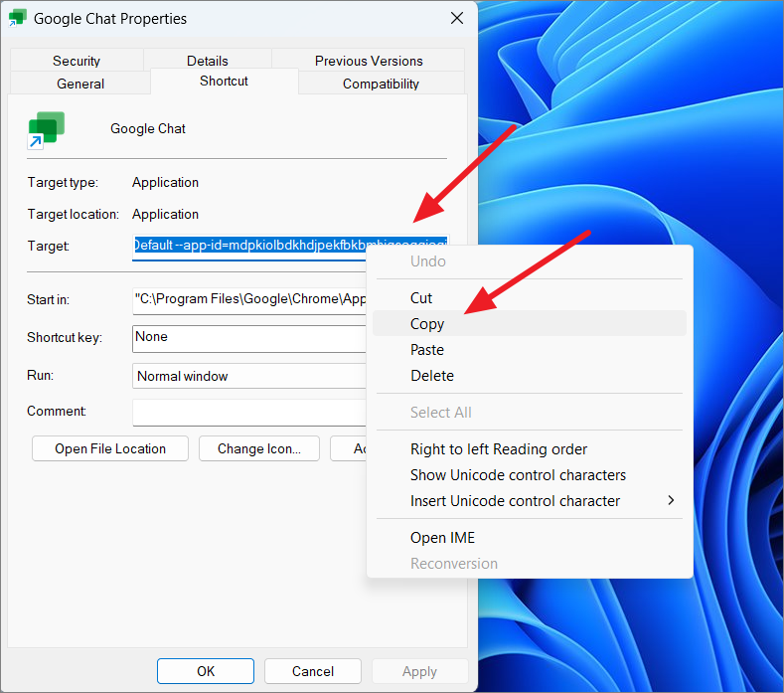Select Right to left Reading order
The image size is (784, 693).
click(530, 448)
